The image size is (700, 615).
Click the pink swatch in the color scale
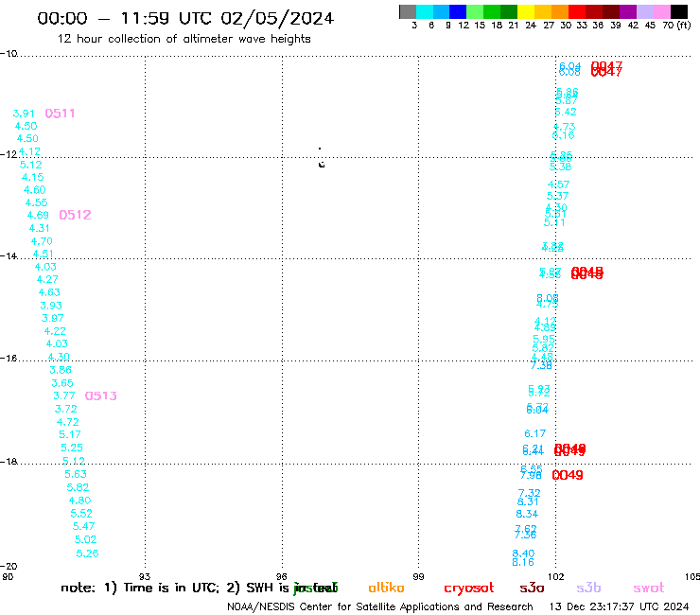tap(661, 11)
